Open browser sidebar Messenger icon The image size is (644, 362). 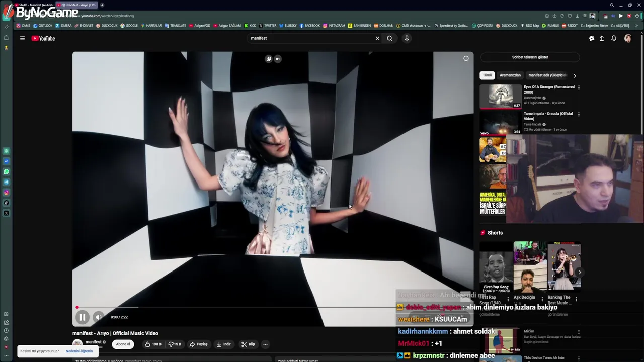(x=6, y=161)
